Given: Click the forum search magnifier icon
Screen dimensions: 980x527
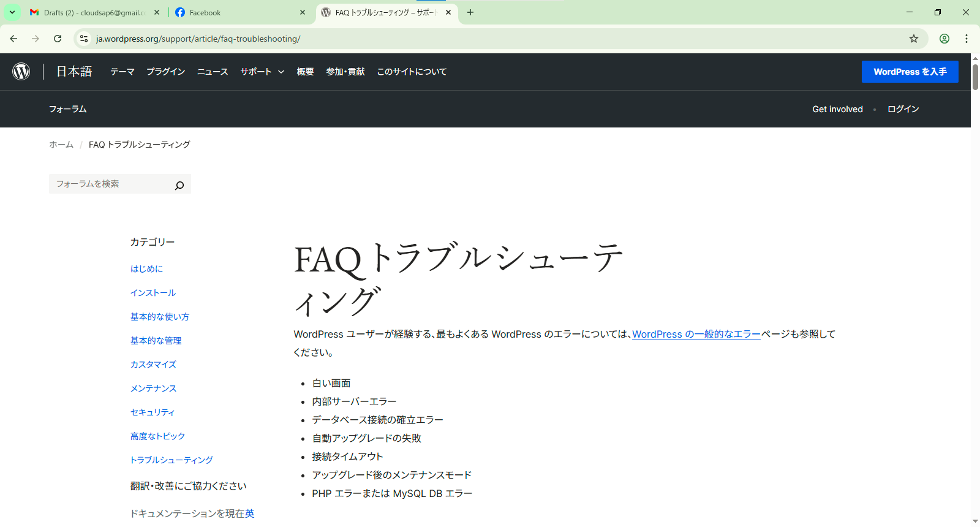Looking at the screenshot, I should [x=179, y=185].
